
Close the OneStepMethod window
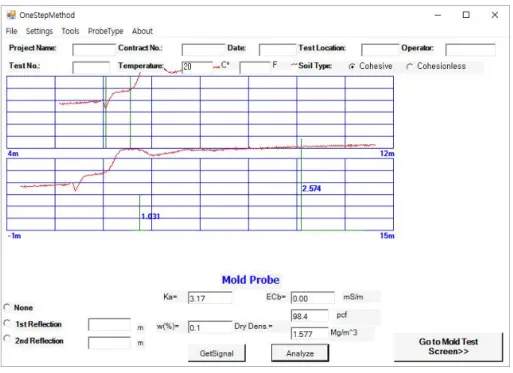(495, 15)
